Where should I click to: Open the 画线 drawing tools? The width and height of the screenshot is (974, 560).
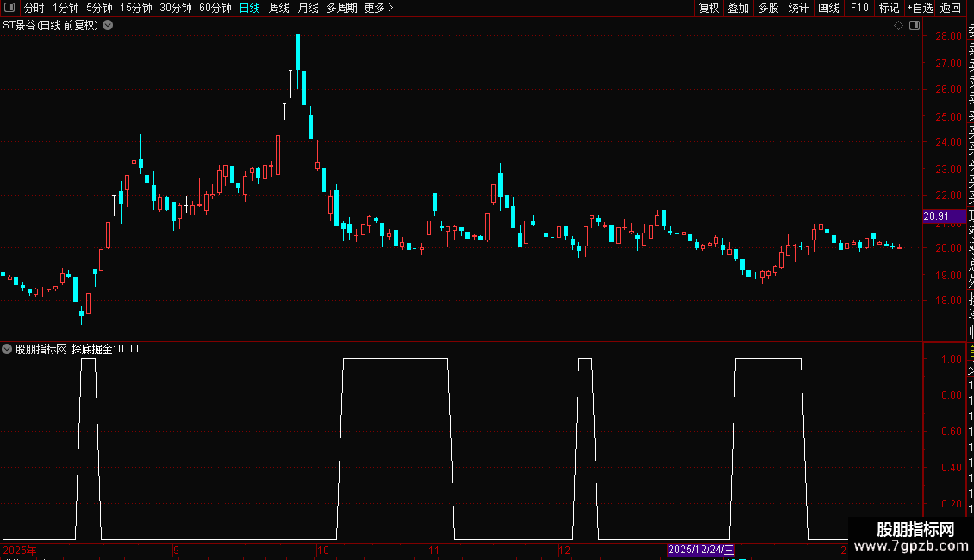point(828,8)
